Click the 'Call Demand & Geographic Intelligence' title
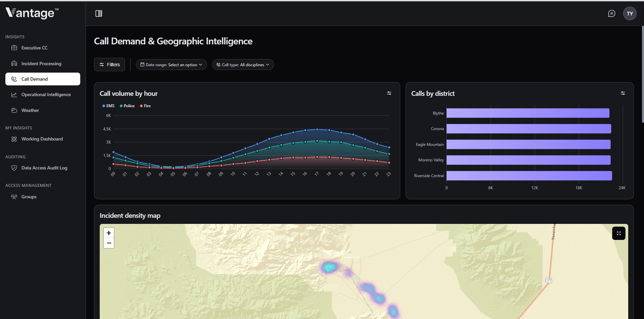This screenshot has width=644, height=319. coord(173,41)
